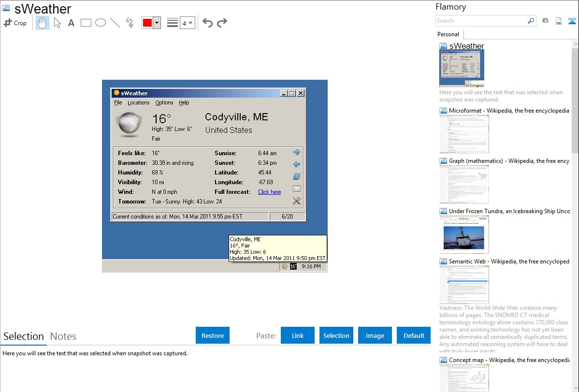
Task: Select the arrow pointer tool
Action: pyautogui.click(x=57, y=23)
